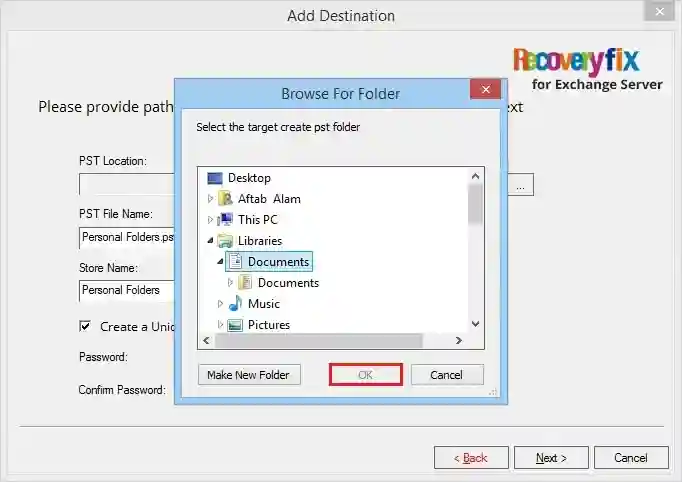Select Desktop in the folder tree
This screenshot has height=482, width=682.
(x=249, y=178)
